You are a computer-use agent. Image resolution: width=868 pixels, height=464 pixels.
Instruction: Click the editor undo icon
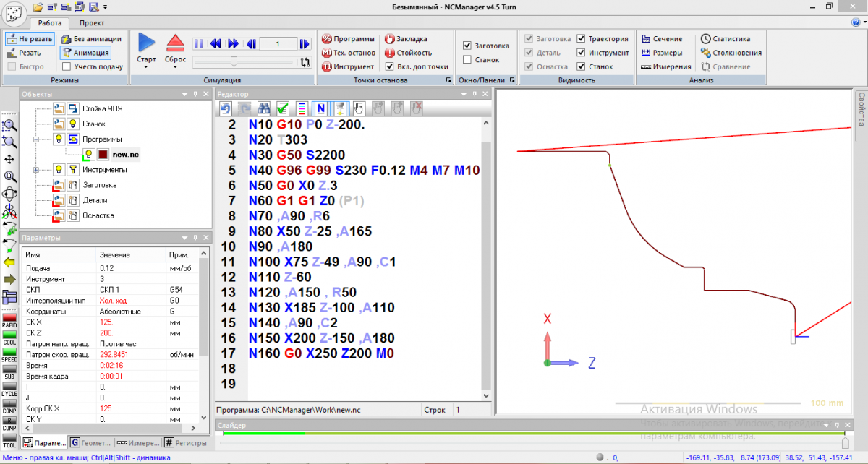226,108
